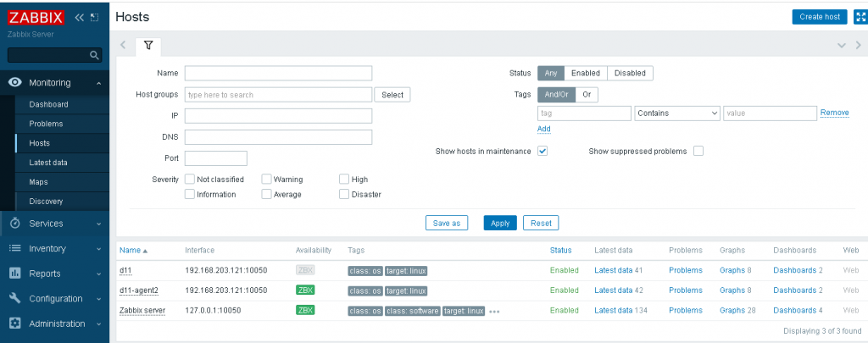
Task: Collapse sidebar with double-arrow icon
Action: [x=80, y=18]
